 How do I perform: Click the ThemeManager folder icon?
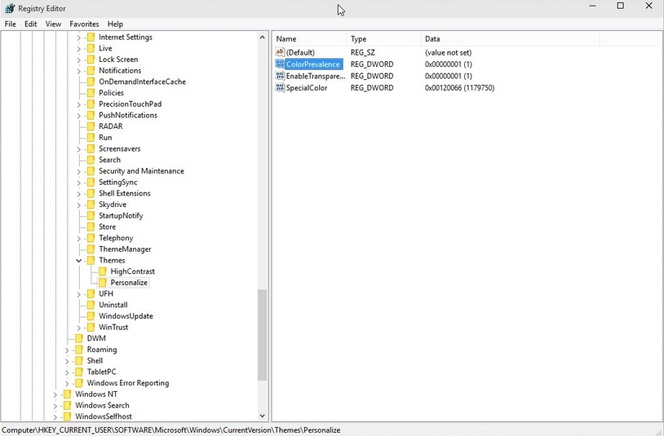tap(91, 249)
